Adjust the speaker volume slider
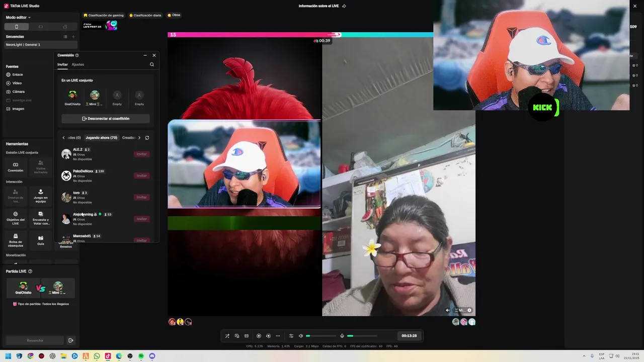 tap(321, 336)
